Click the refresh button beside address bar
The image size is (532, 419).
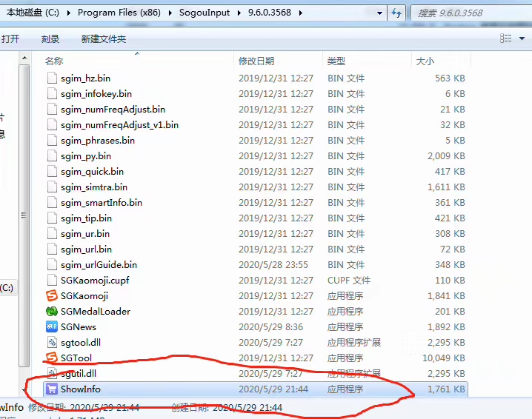[x=396, y=13]
